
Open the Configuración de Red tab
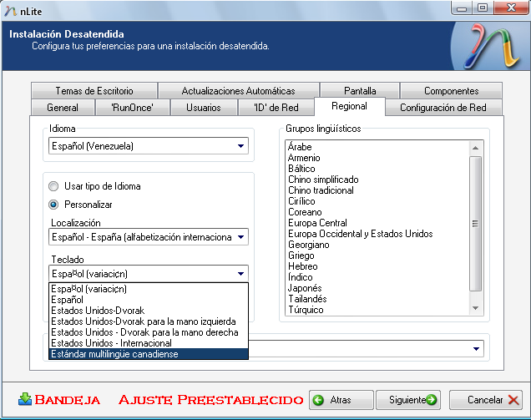tap(443, 108)
